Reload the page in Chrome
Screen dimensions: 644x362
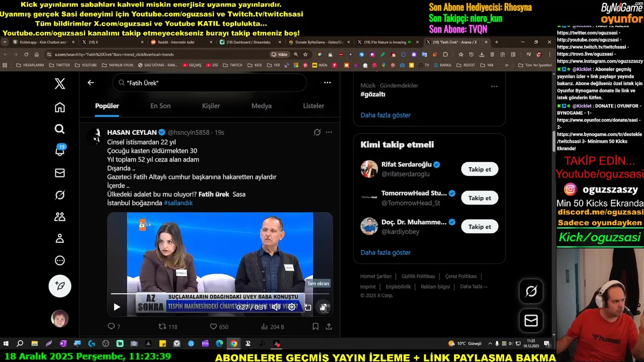coord(26,54)
